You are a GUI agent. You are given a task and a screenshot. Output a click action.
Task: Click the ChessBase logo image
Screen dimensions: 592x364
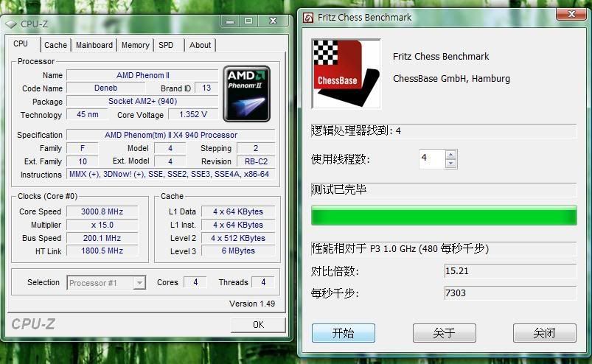tap(346, 74)
